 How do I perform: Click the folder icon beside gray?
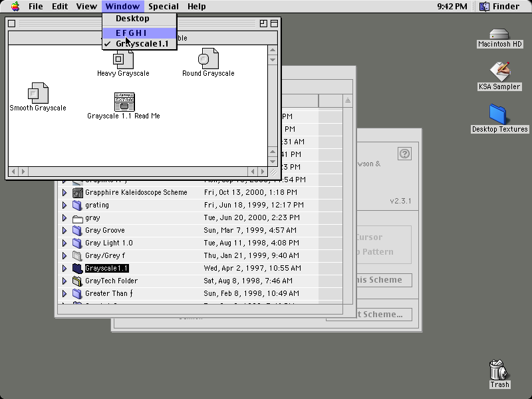click(x=78, y=218)
